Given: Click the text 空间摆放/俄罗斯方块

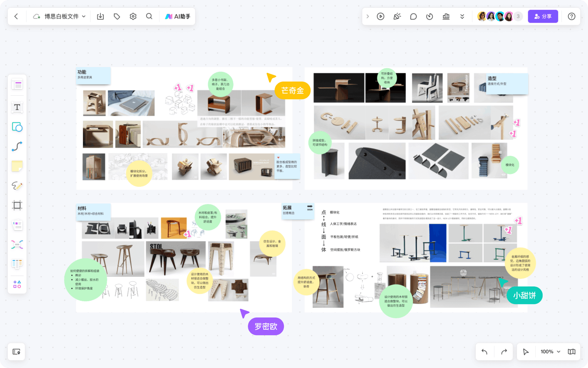Looking at the screenshot, I should [345, 250].
